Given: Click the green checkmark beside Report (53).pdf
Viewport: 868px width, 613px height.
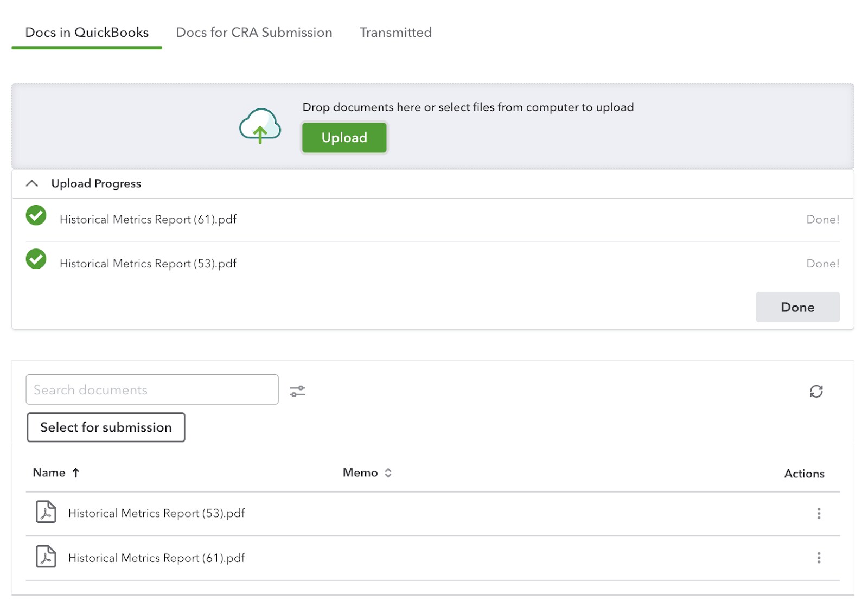Looking at the screenshot, I should coord(35,260).
